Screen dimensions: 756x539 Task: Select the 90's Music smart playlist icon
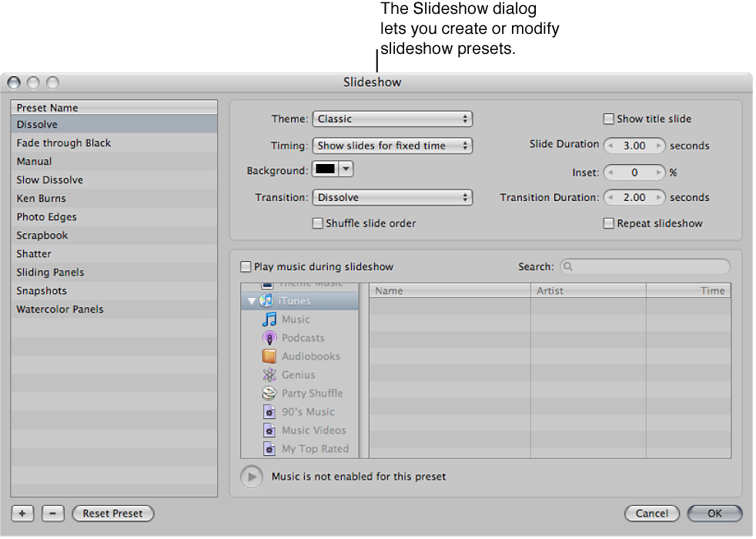click(269, 411)
